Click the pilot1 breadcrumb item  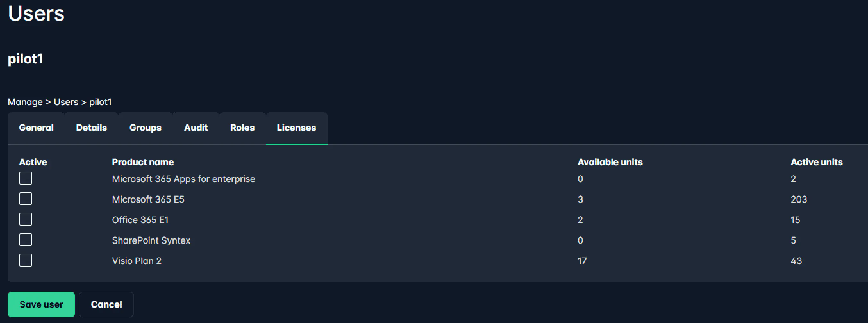100,102
